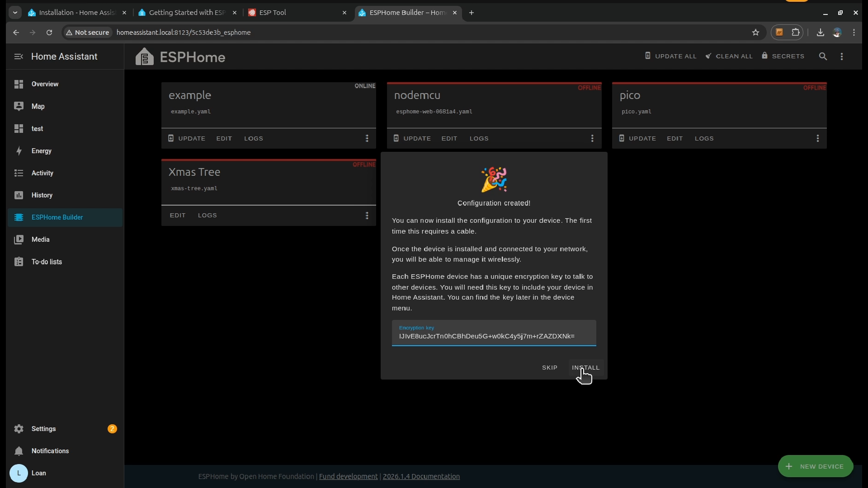
Task: Open Notifications in sidebar
Action: pyautogui.click(x=65, y=450)
